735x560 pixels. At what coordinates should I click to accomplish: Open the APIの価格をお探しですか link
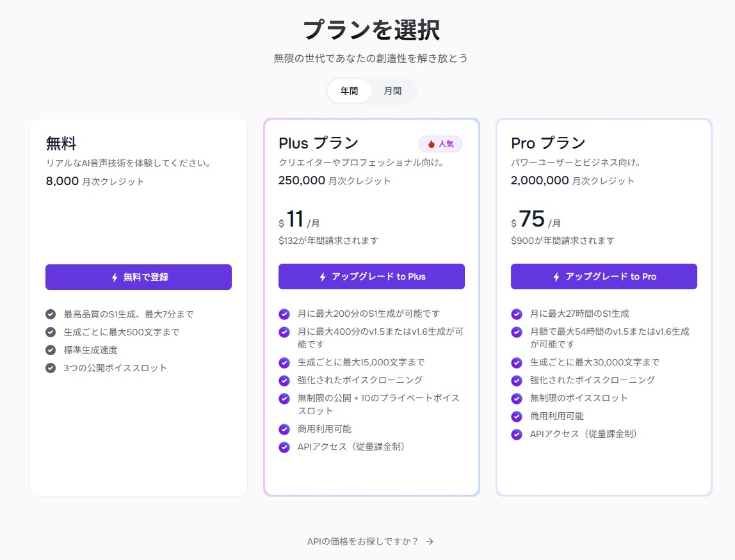pos(363,541)
